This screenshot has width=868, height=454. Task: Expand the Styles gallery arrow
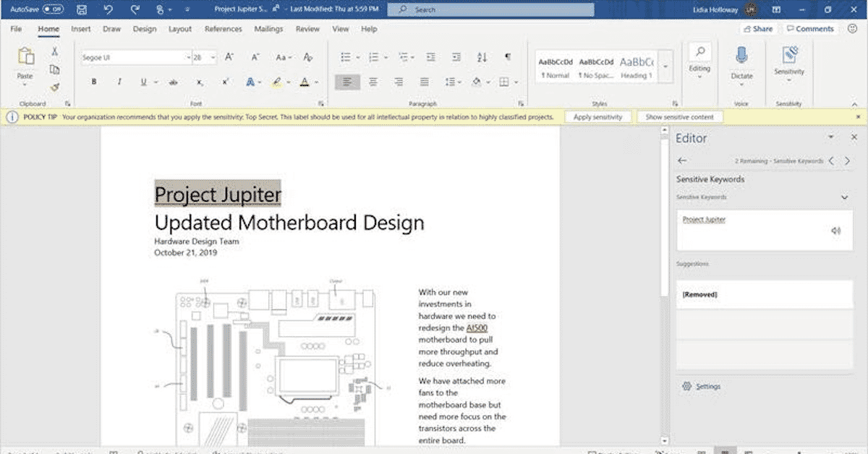pyautogui.click(x=665, y=67)
